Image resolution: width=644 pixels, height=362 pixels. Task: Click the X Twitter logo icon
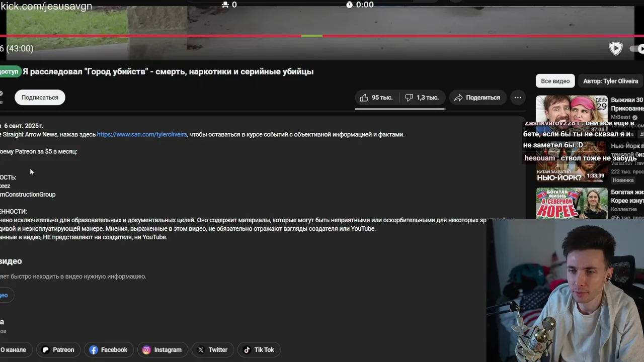pyautogui.click(x=201, y=350)
